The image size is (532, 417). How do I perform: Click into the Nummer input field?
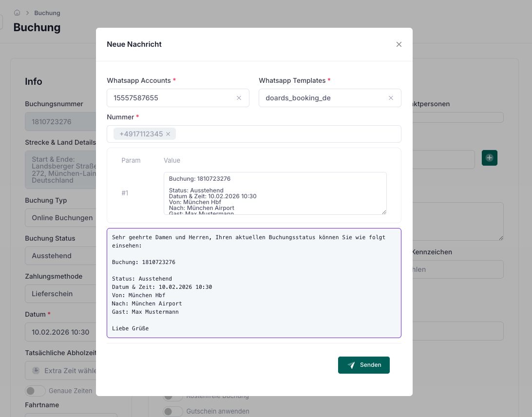tap(287, 134)
